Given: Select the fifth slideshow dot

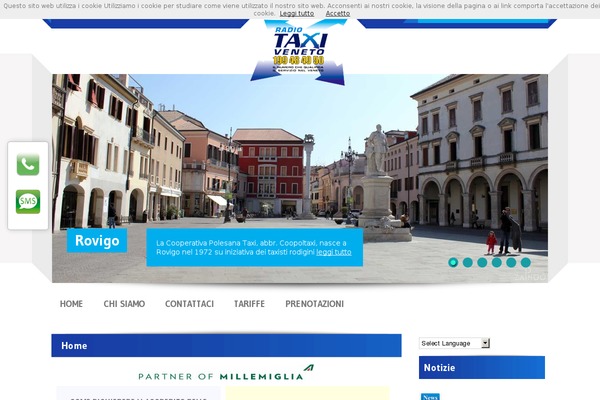Looking at the screenshot, I should [x=511, y=263].
